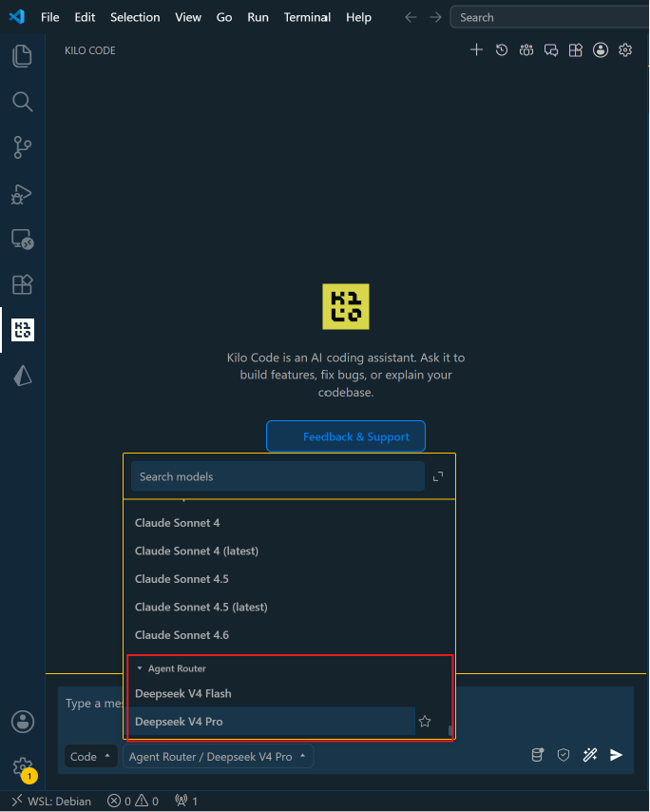This screenshot has height=812, width=650.
Task: Start a new Kilo Code task with the plus icon
Action: click(476, 49)
